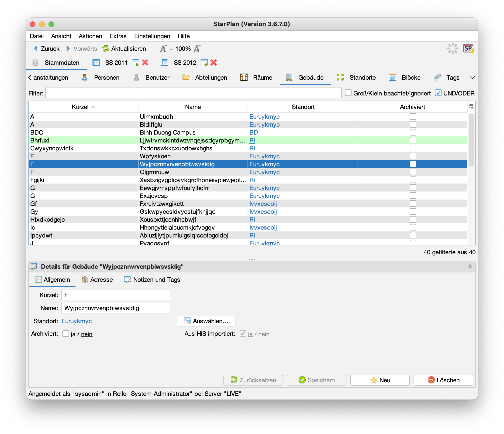
Task: Toggle the UND/ODER checkbox
Action: click(x=438, y=93)
